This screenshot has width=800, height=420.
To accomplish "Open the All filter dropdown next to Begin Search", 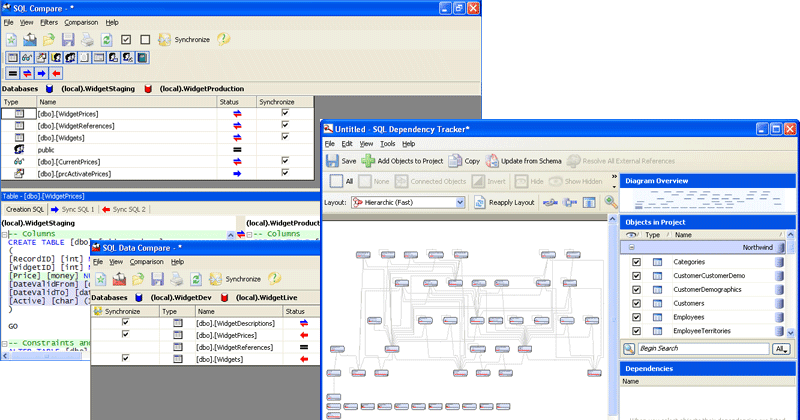I will coord(781,349).
